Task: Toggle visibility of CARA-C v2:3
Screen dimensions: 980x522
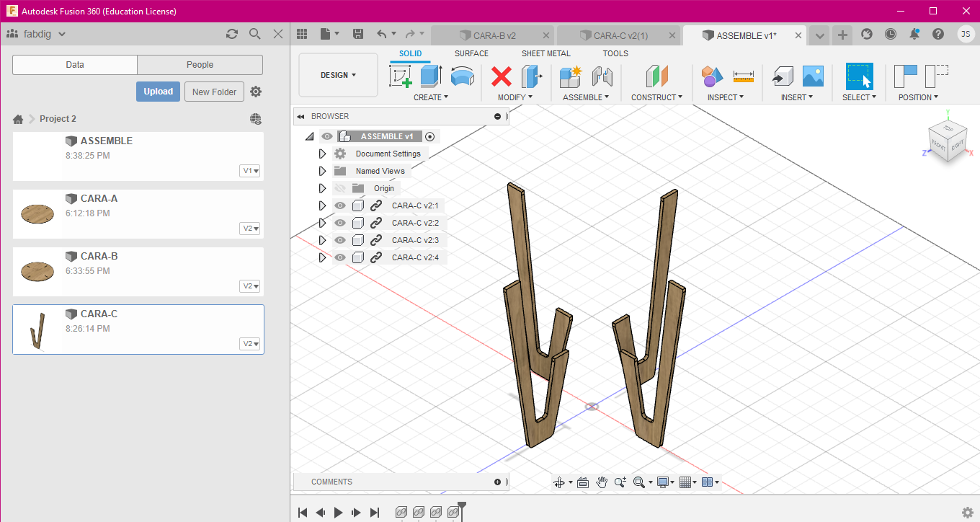Action: (x=340, y=240)
